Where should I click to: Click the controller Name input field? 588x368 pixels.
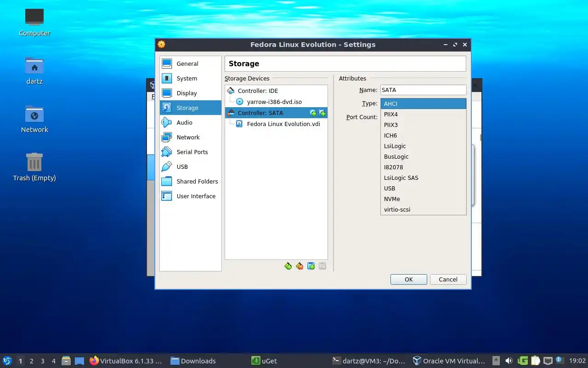(423, 90)
